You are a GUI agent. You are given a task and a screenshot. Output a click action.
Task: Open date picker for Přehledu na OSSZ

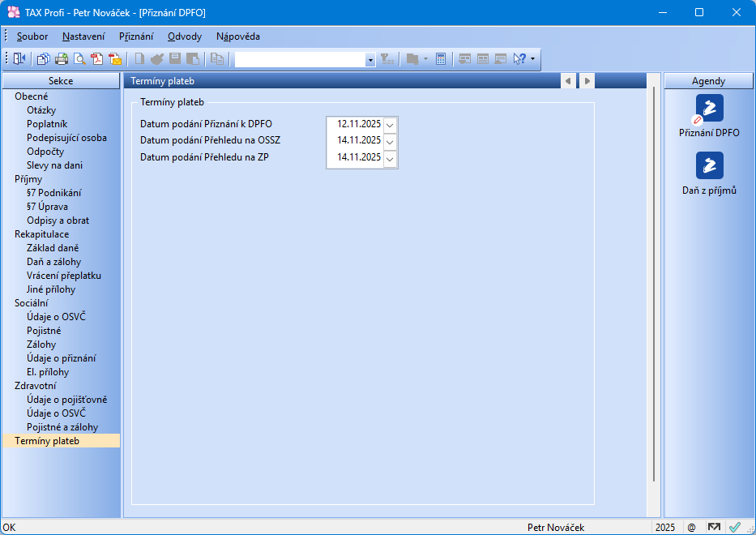point(390,141)
